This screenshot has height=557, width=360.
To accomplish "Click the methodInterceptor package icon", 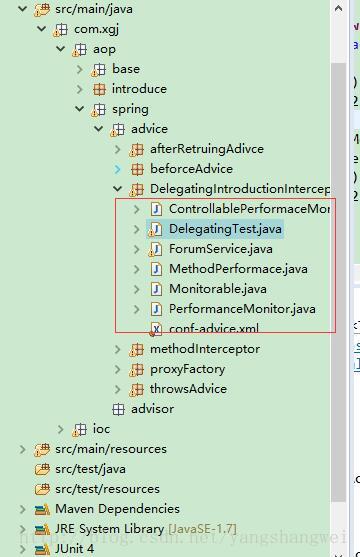I will [x=137, y=350].
